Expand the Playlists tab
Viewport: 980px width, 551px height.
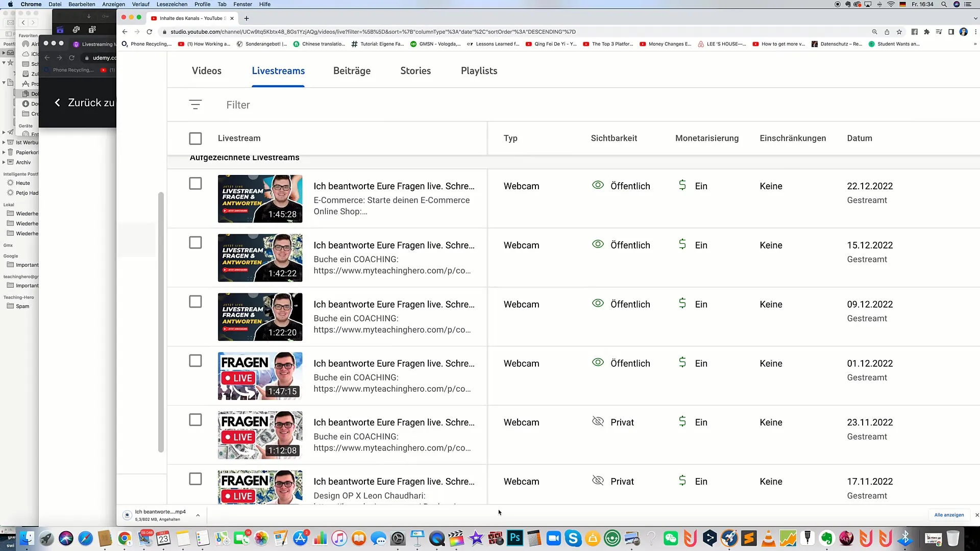pyautogui.click(x=479, y=70)
